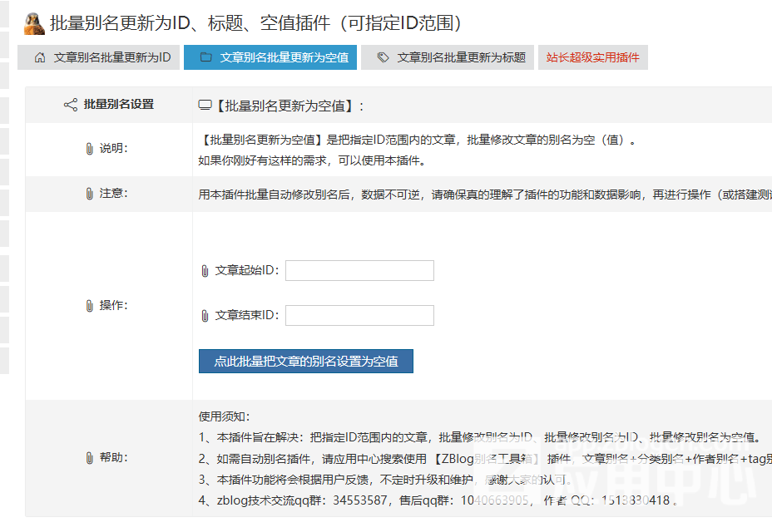Click the paperclip icon next to 帮助

89,458
